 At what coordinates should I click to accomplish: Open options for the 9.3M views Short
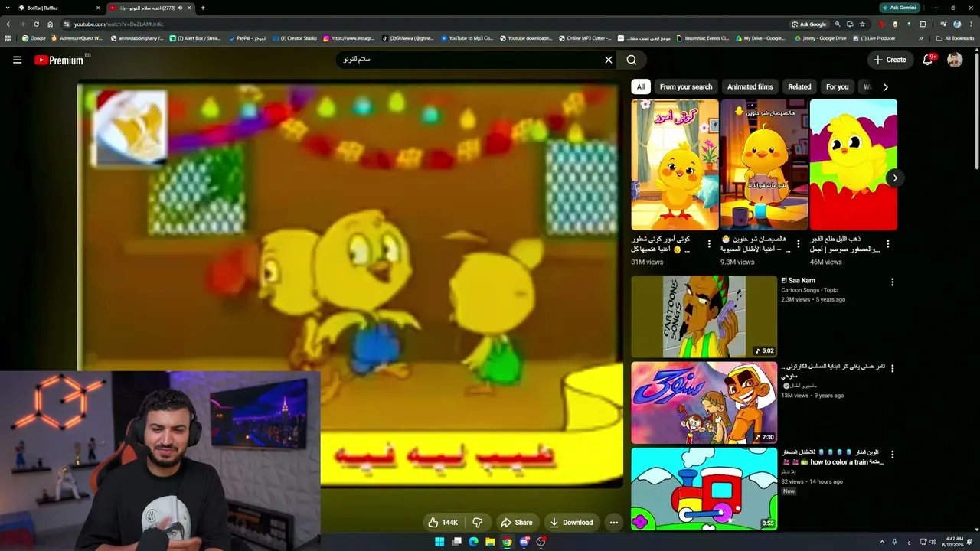[799, 244]
